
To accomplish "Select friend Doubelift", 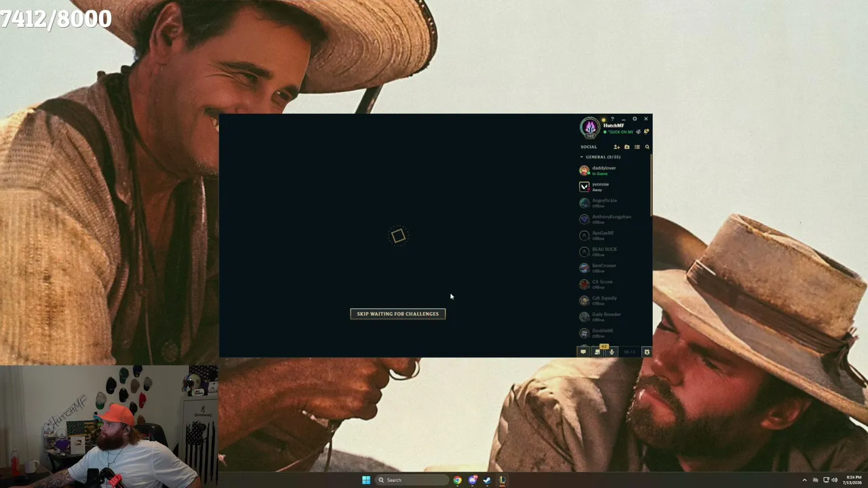I will [614, 333].
